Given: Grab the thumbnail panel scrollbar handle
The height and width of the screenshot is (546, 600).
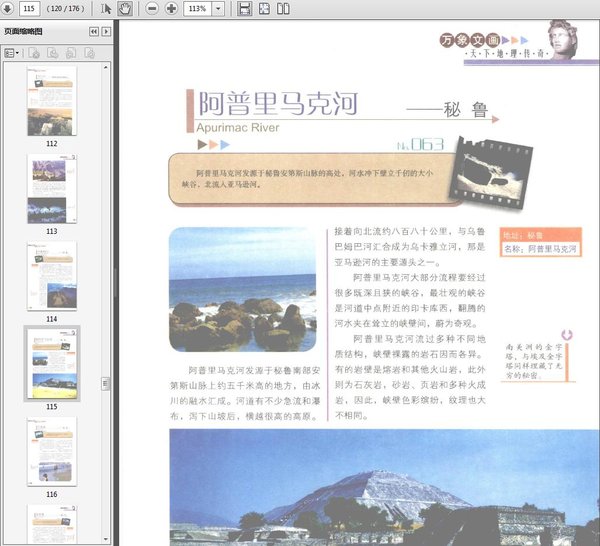Looking at the screenshot, I should click(106, 384).
